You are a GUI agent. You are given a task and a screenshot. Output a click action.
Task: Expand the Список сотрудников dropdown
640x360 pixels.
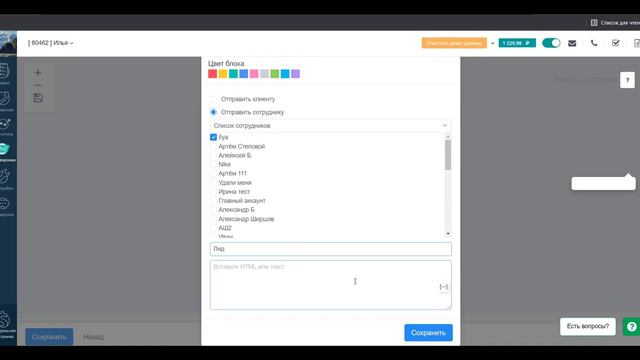click(x=331, y=126)
